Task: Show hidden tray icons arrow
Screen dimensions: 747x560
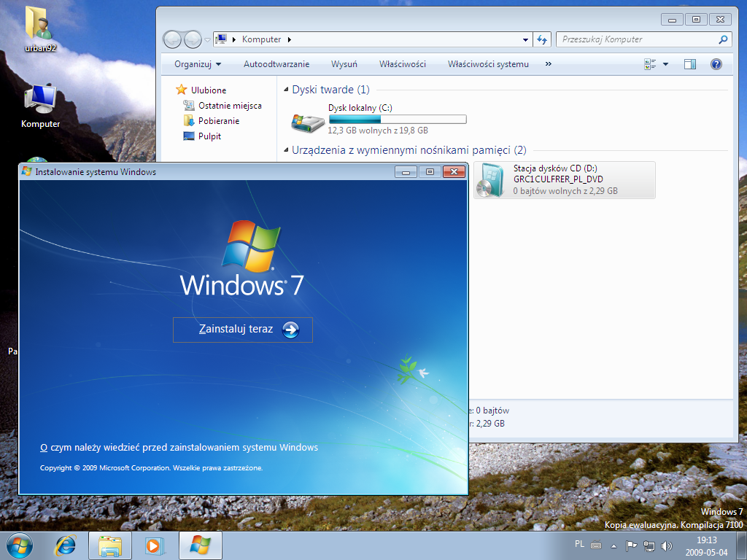Action: [614, 546]
